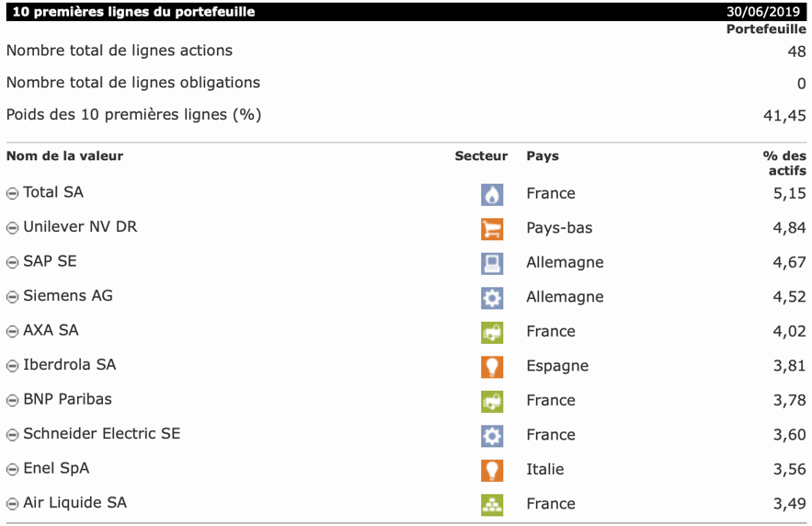The width and height of the screenshot is (812, 526).
Task: Expand the SAP SE row marker
Action: coord(12,263)
